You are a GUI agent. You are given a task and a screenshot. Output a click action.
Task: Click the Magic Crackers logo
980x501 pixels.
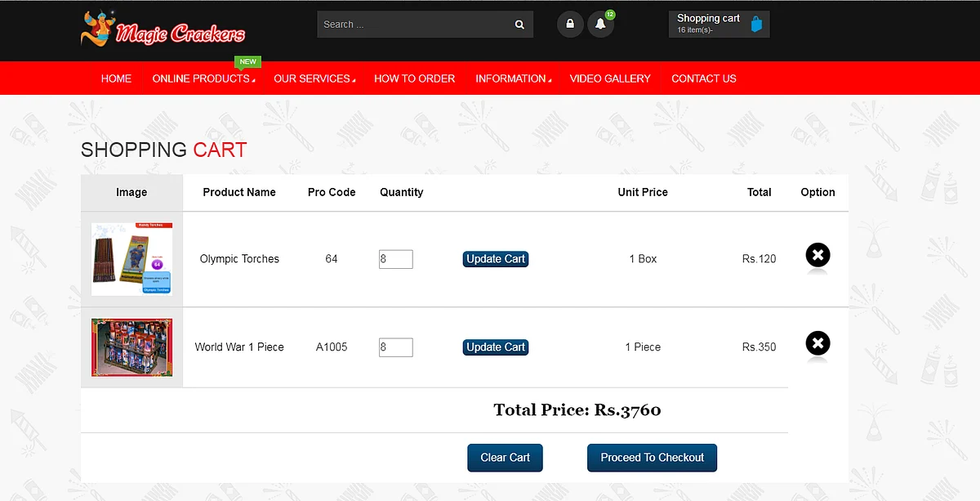point(163,29)
